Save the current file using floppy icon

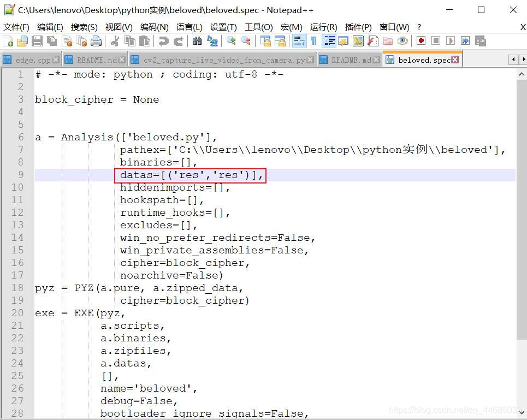37,41
